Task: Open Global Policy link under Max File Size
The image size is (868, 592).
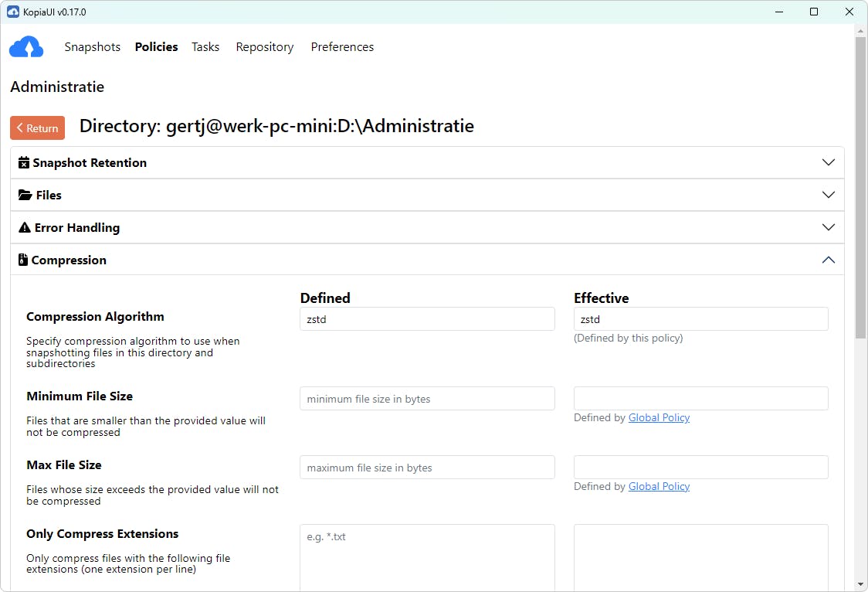Action: [x=659, y=486]
